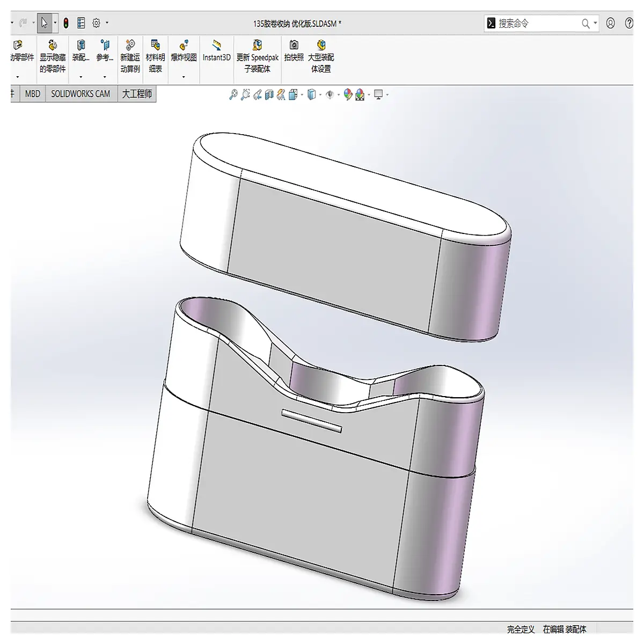
Task: Click the Edit Appearance color ball icon
Action: point(348,95)
